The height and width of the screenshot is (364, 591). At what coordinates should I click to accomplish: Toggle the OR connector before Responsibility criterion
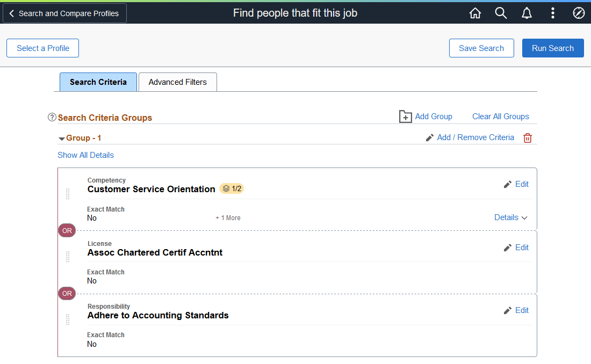(67, 293)
